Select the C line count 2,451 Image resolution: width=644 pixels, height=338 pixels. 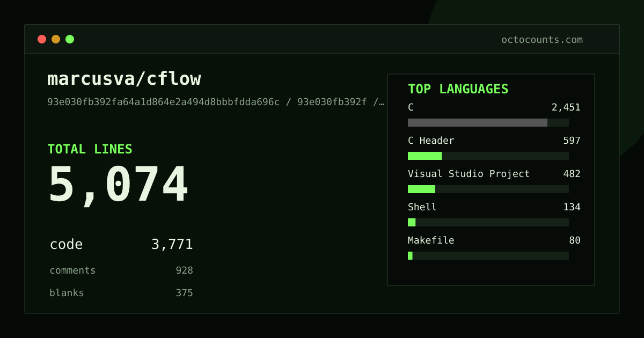point(566,107)
